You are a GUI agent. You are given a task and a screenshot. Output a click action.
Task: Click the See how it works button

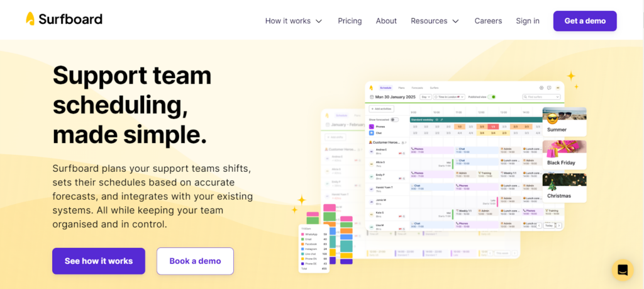[x=99, y=261]
